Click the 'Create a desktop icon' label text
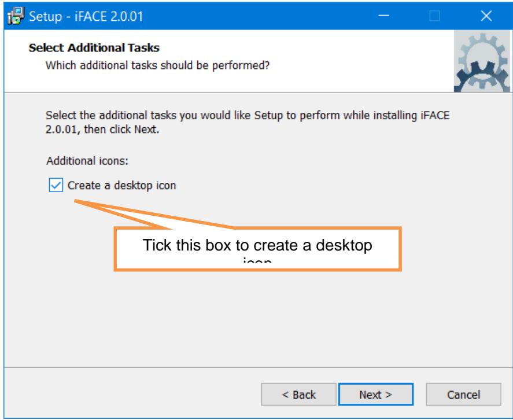 [x=121, y=186]
